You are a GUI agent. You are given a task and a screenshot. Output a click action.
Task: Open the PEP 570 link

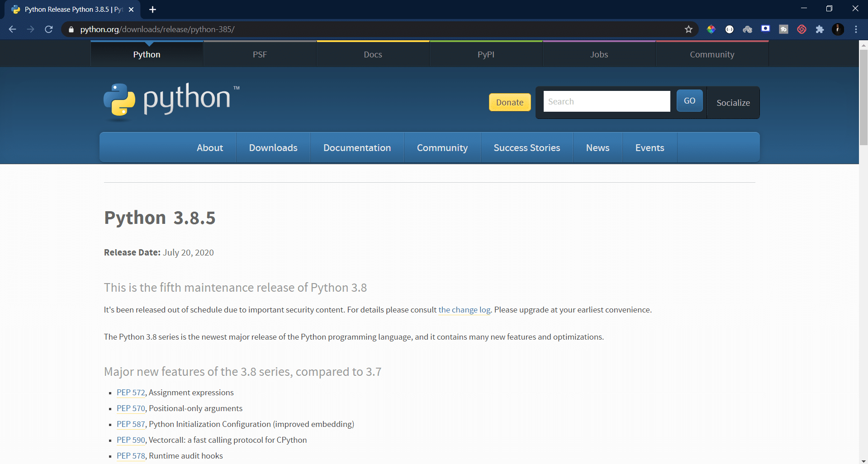131,408
